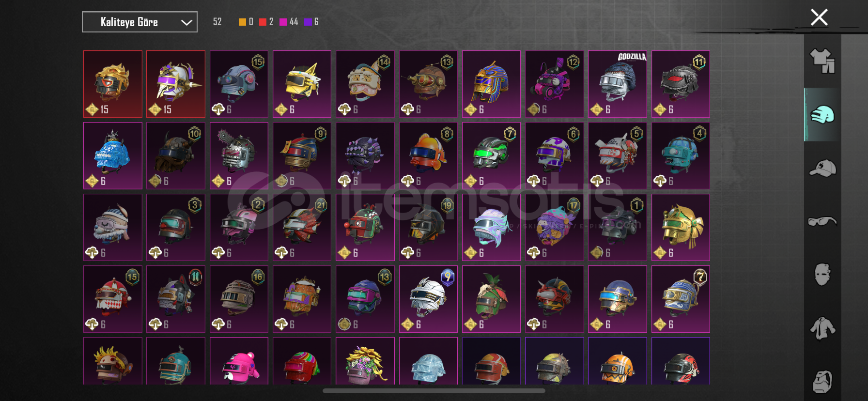Select the blue ice crystal helmet
This screenshot has width=868, height=401.
click(x=112, y=155)
